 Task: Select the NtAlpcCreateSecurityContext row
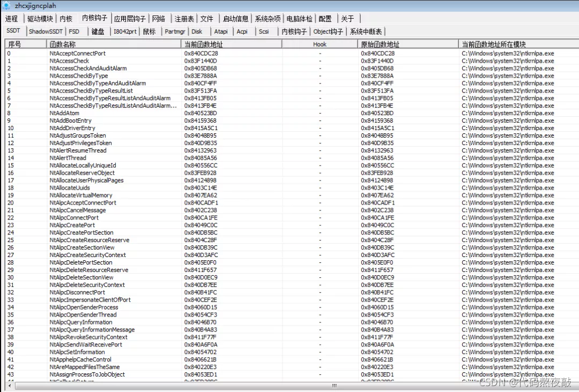click(x=293, y=255)
